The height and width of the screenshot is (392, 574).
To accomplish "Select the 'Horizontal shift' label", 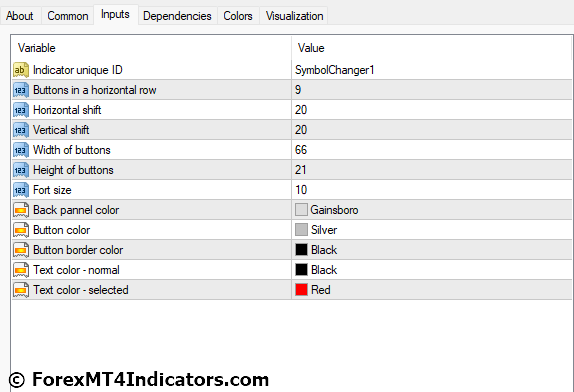I will tap(67, 110).
